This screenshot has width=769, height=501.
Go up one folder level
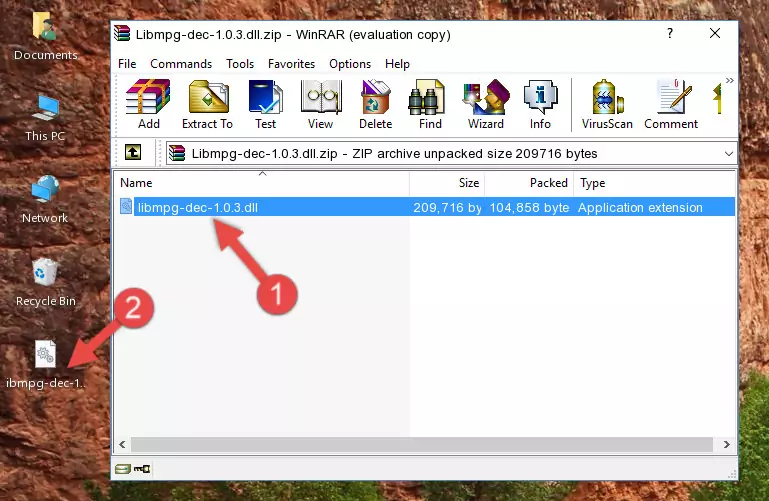[133, 152]
